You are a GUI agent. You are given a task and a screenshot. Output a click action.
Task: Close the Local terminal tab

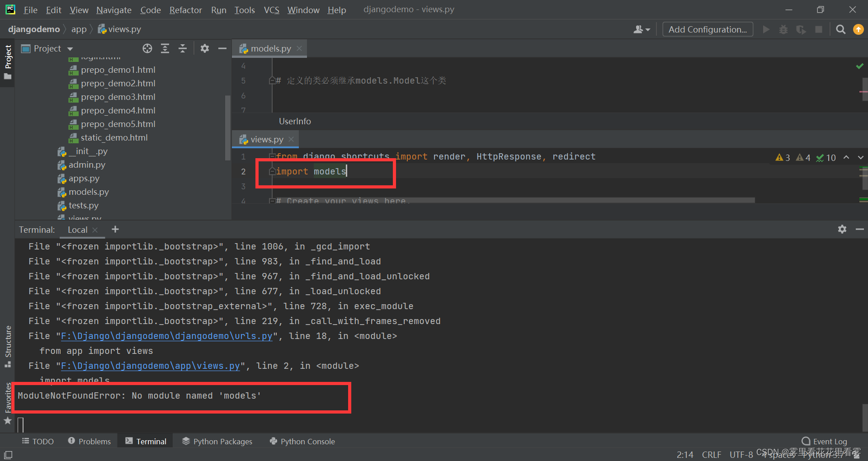pos(95,230)
